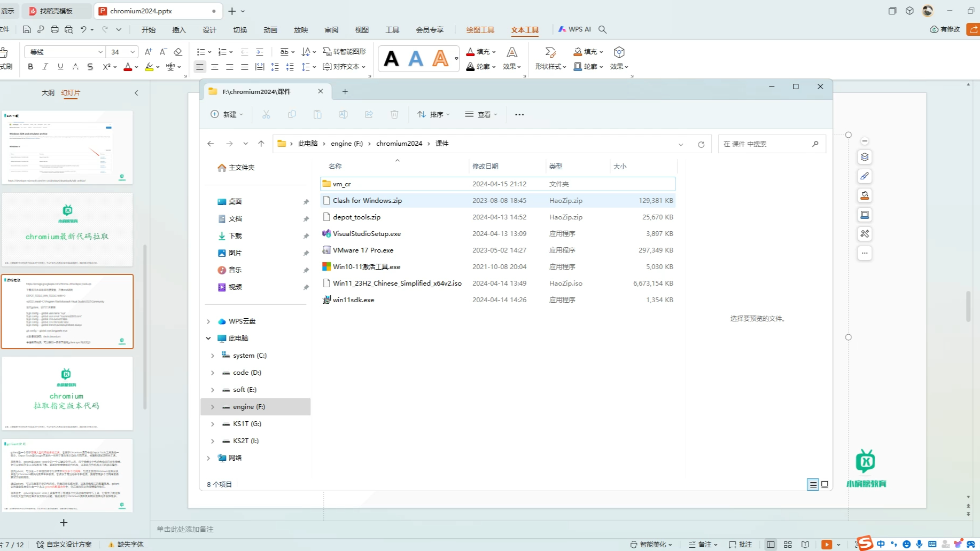The width and height of the screenshot is (980, 551).
Task: Undo the last action in WPS
Action: 83,29
